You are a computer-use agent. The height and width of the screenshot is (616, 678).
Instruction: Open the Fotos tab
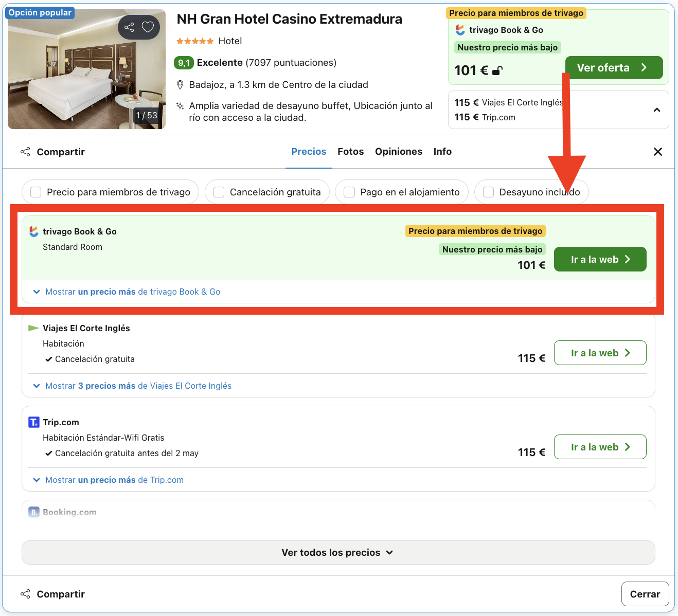[x=350, y=151]
